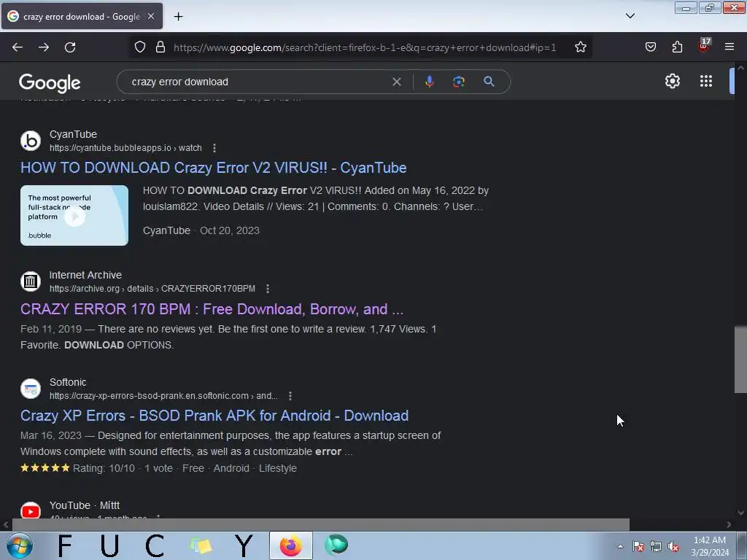
Task: Open more options for Softonic result
Action: [x=290, y=396]
